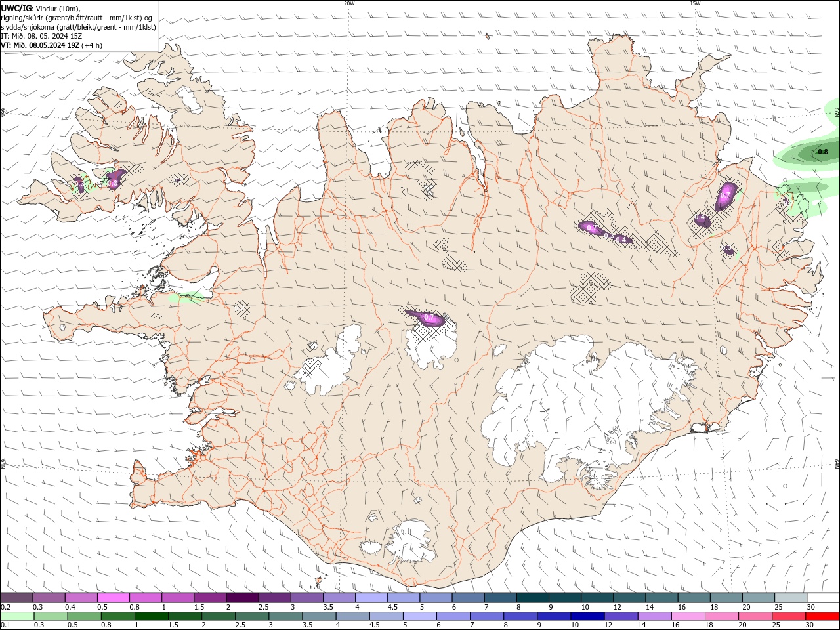Click the 0.8 value in the green offshore rain area

tap(824, 152)
